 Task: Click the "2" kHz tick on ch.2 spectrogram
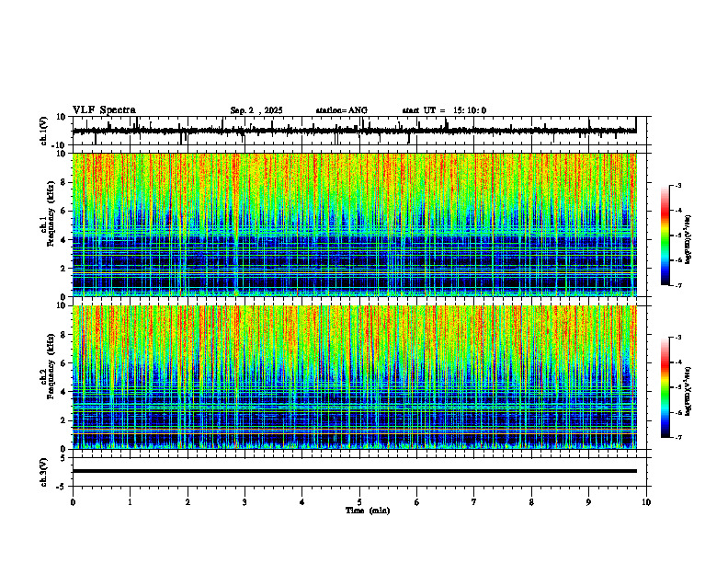63,420
